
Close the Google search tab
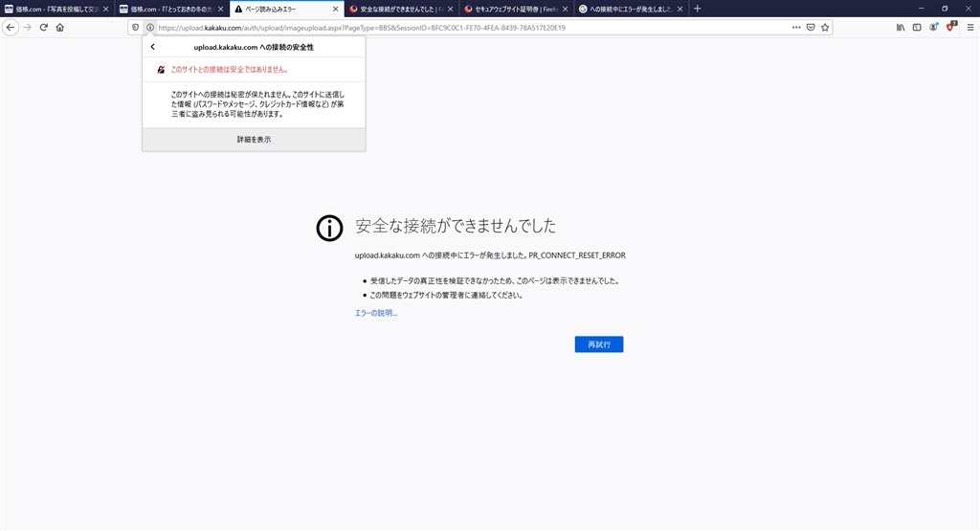coord(680,9)
